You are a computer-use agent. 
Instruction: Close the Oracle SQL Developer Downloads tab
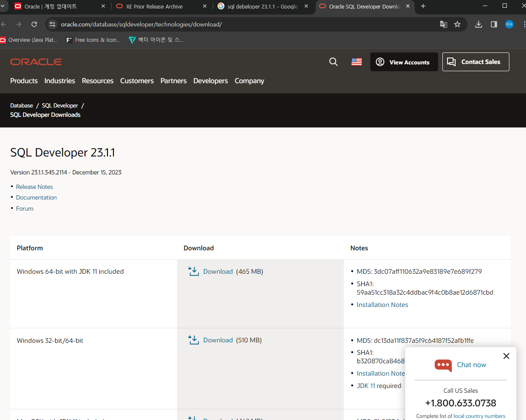pyautogui.click(x=408, y=6)
